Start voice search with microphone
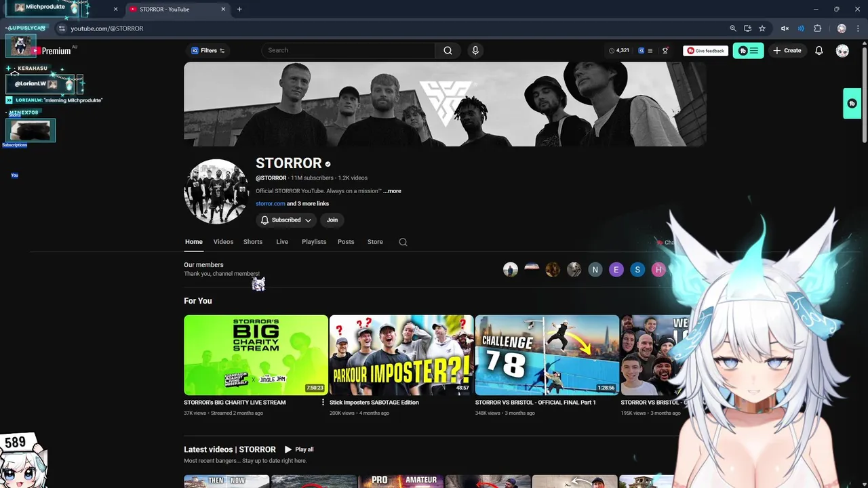 click(475, 50)
